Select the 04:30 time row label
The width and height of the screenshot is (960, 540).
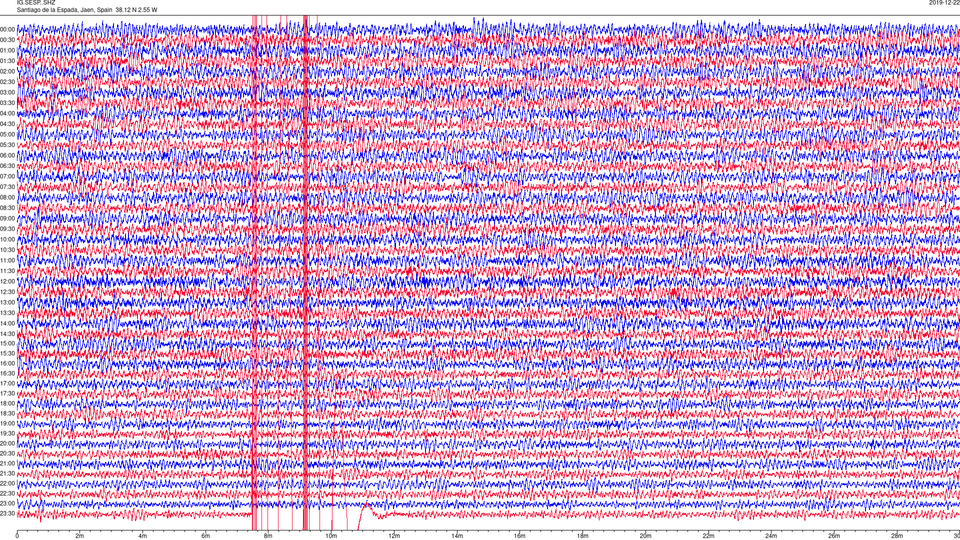coord(8,124)
